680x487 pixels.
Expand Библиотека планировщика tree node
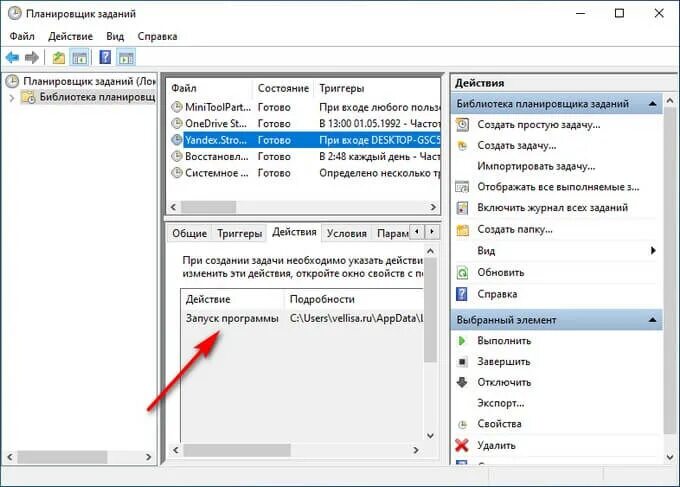12,98
